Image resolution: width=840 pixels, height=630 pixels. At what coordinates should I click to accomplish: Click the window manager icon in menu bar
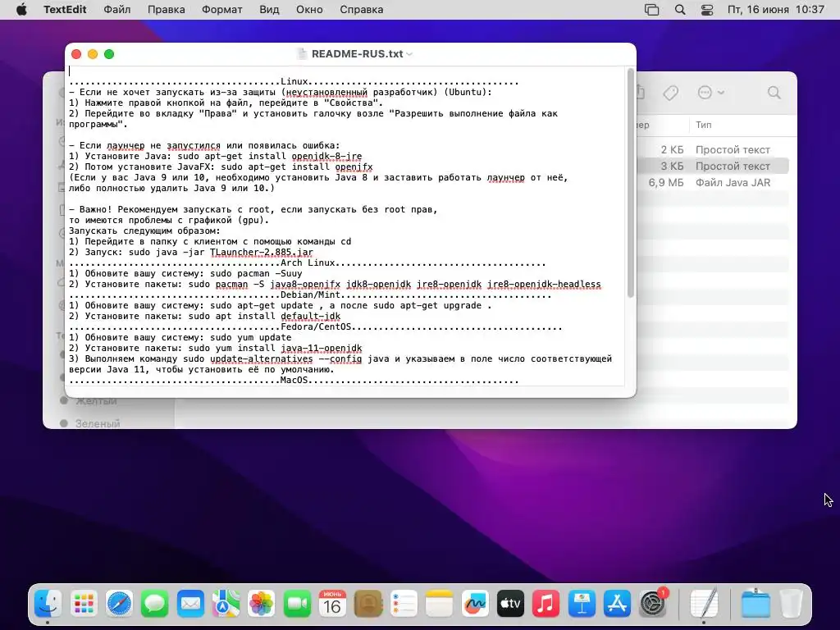pos(651,10)
